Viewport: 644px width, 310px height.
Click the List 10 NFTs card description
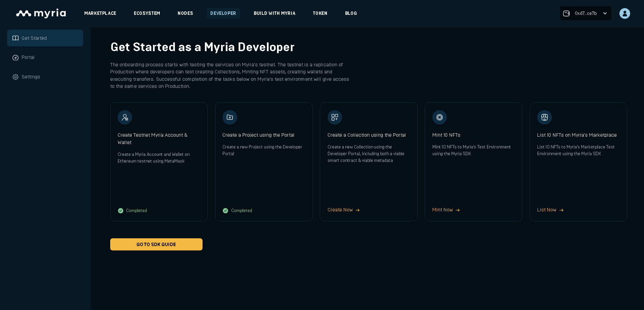click(x=576, y=150)
